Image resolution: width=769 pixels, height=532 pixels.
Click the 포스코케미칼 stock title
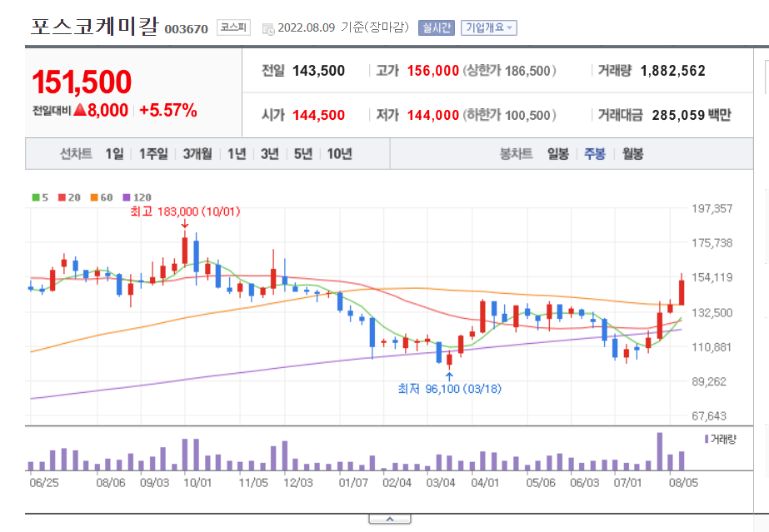95,27
